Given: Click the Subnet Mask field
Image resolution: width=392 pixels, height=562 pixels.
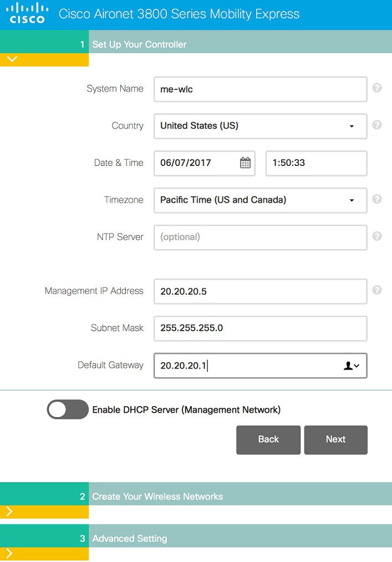Looking at the screenshot, I should pyautogui.click(x=261, y=328).
